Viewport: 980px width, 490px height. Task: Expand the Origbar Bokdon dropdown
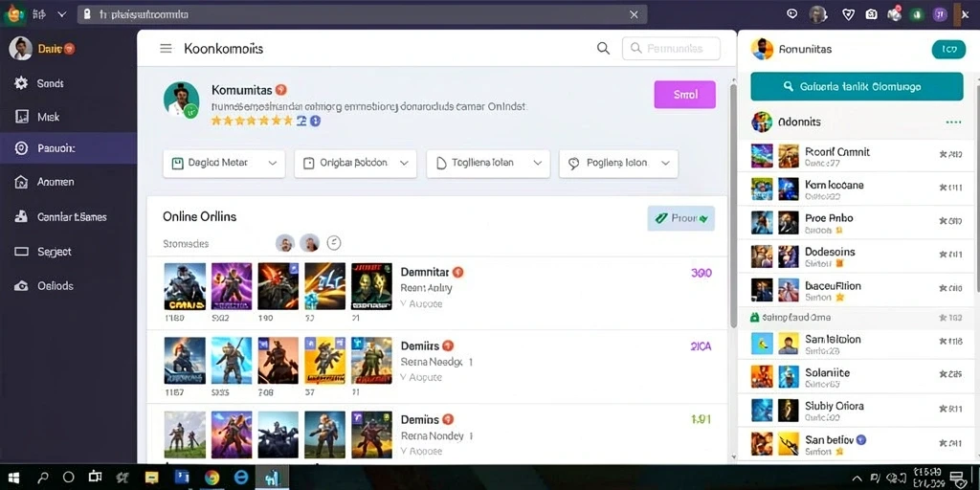(356, 163)
